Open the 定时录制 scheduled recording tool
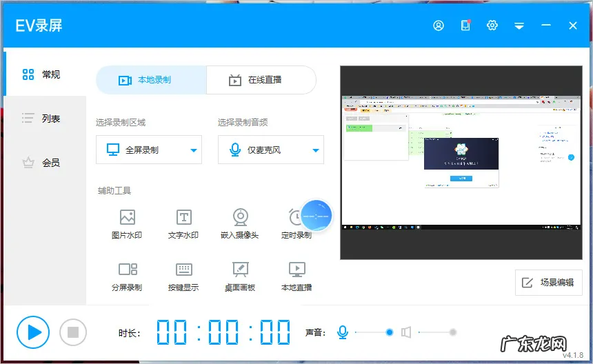 point(296,224)
